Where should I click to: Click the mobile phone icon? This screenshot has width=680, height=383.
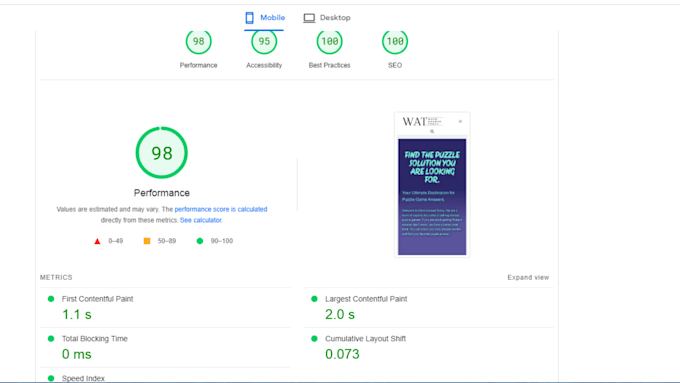coord(249,18)
